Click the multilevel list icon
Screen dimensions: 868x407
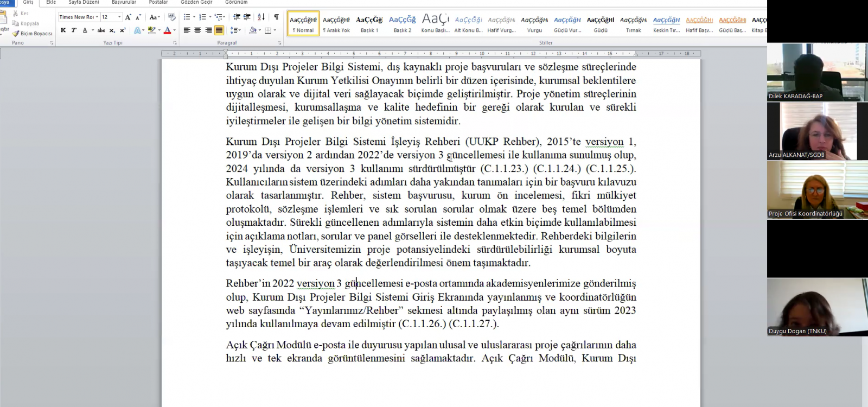click(218, 17)
